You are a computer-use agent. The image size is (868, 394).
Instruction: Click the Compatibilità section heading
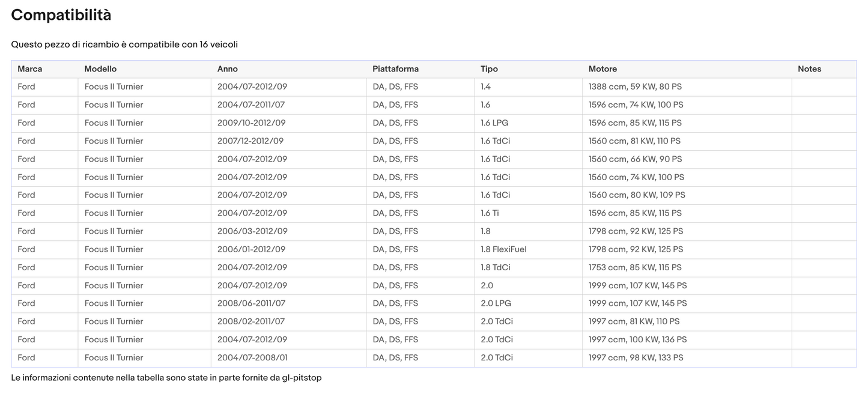[61, 15]
